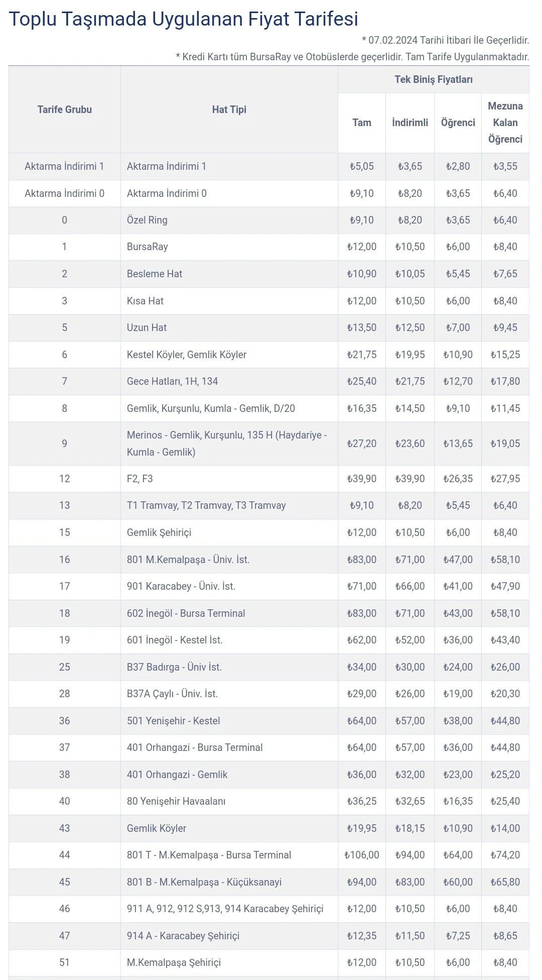542x980 pixels.
Task: Click the Hat Tipi column header
Action: point(229,110)
